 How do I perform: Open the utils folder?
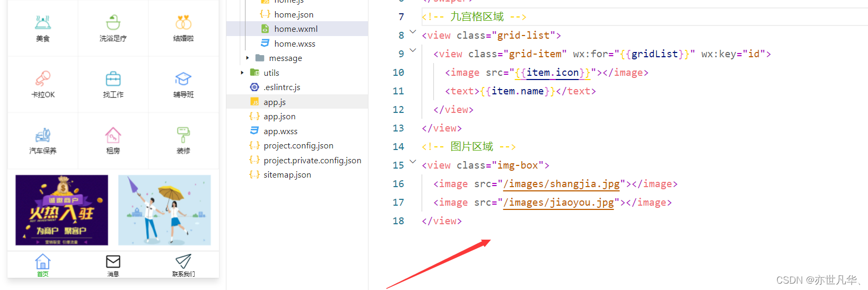click(271, 73)
